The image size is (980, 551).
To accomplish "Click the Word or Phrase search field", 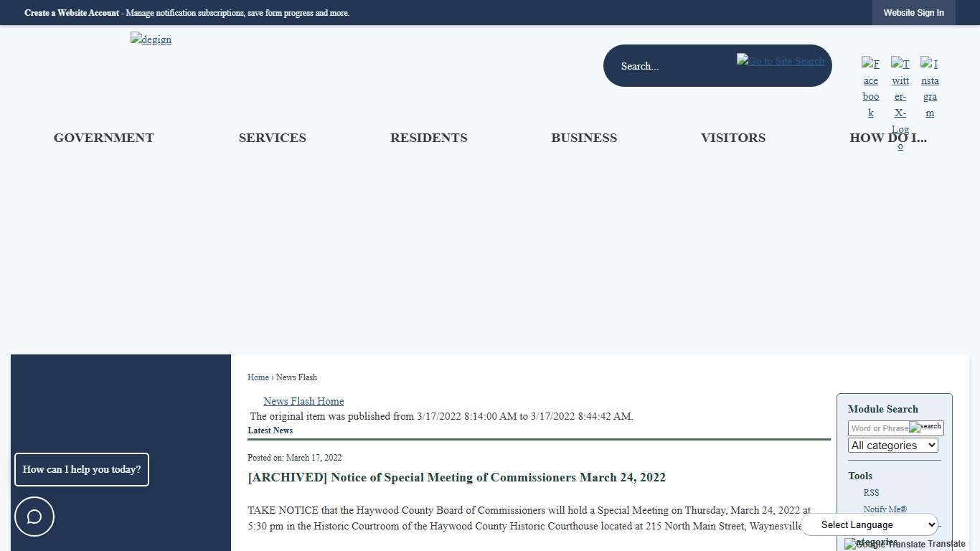I will [x=879, y=428].
